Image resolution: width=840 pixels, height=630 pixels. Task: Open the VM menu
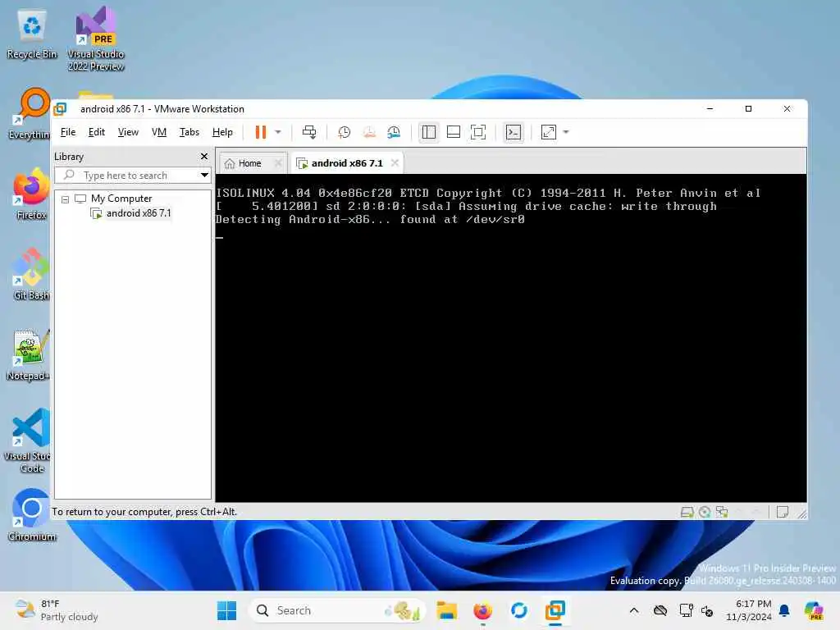(158, 132)
